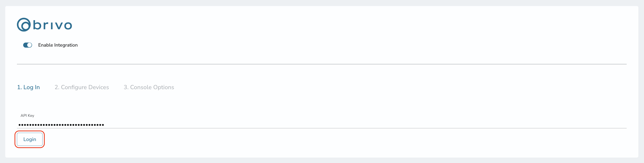The height and width of the screenshot is (163, 644).
Task: Click the empty area of API Key line
Action: (x=365, y=124)
